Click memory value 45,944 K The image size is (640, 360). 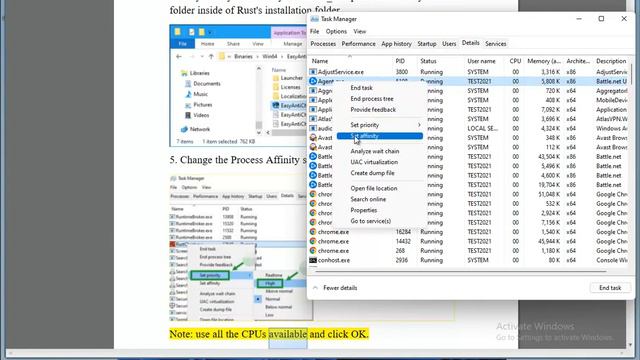tap(549, 241)
